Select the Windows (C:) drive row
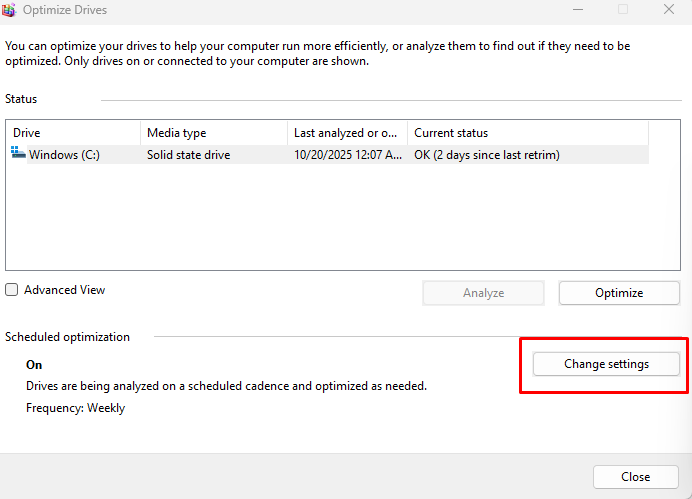Screen dimensions: 692x499 pos(64,155)
